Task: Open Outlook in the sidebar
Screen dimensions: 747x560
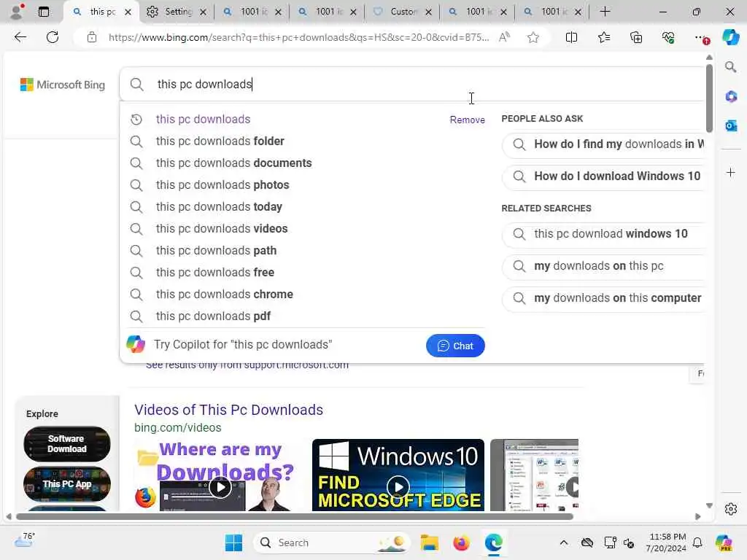Action: 731,125
